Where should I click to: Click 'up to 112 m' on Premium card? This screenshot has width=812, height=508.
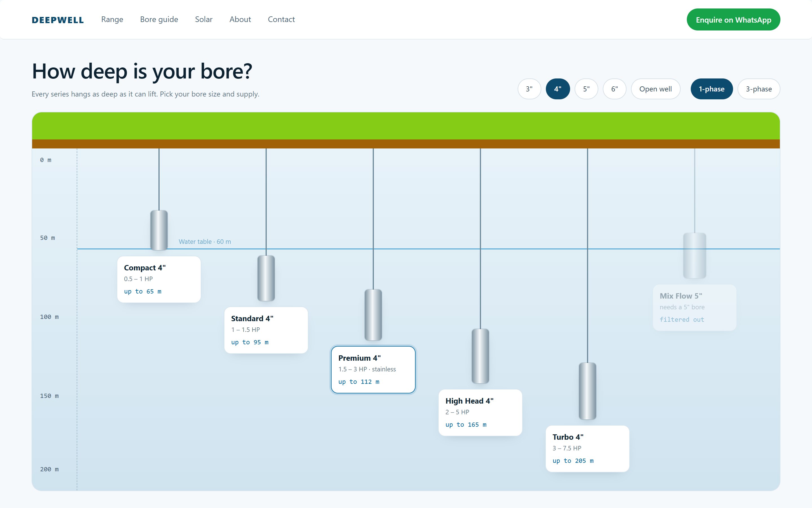359,382
